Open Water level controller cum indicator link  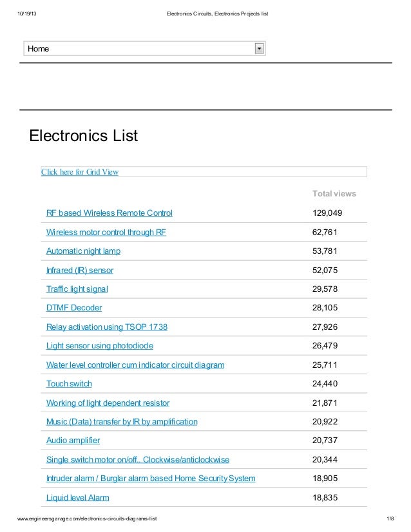[135, 365]
